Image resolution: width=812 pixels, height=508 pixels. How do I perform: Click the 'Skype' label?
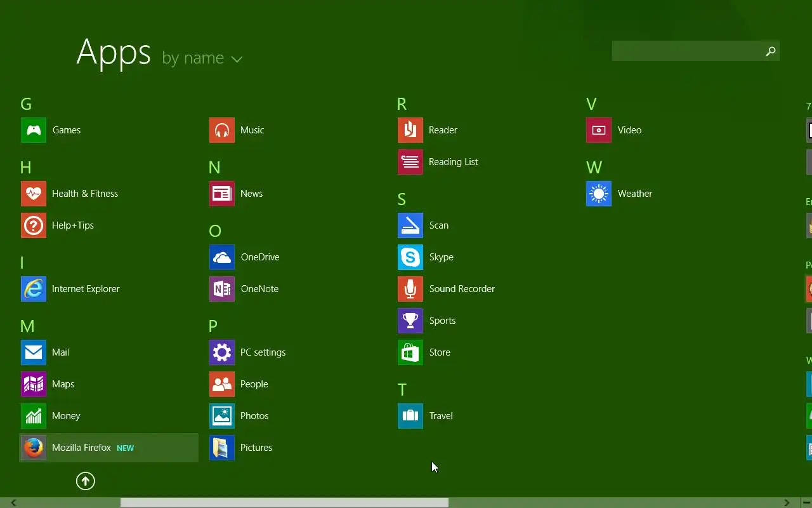[x=442, y=257]
